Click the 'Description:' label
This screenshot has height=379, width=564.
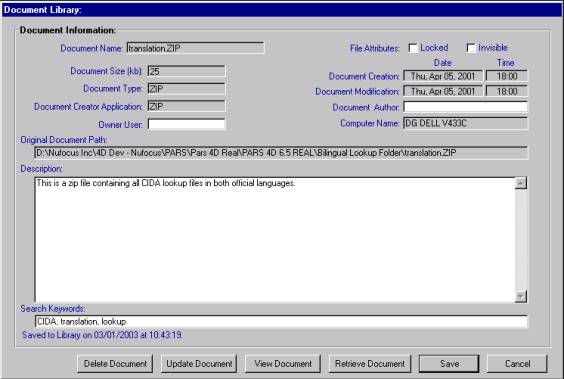pos(41,169)
